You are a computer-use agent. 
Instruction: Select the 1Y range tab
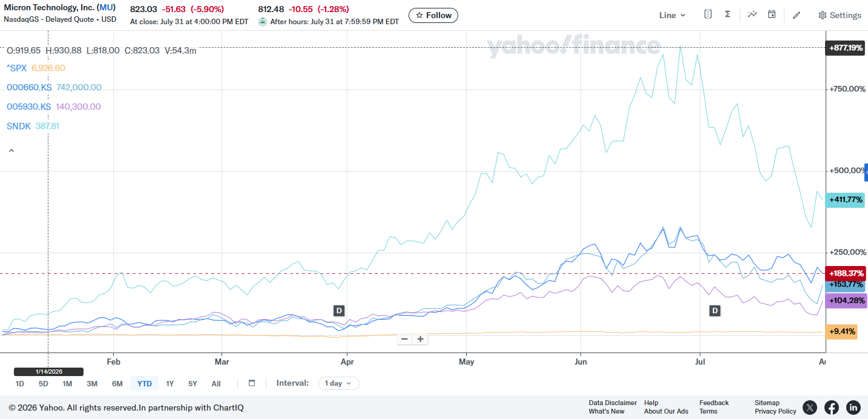tap(170, 383)
